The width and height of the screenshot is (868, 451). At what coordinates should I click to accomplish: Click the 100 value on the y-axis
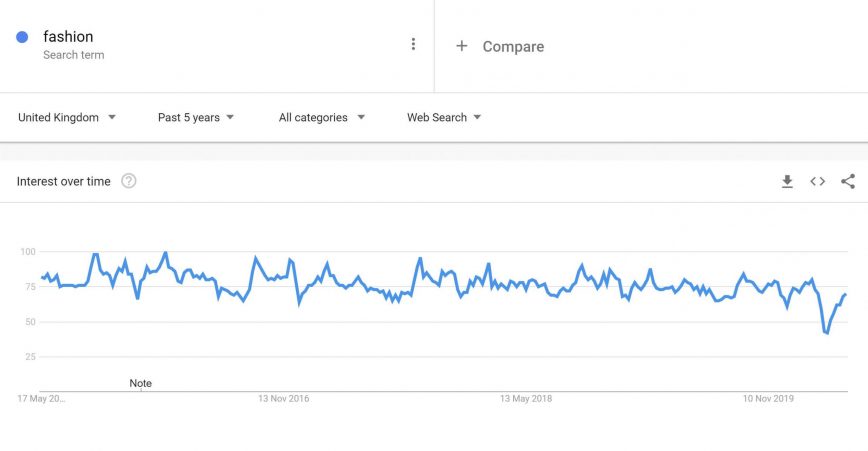coord(28,252)
